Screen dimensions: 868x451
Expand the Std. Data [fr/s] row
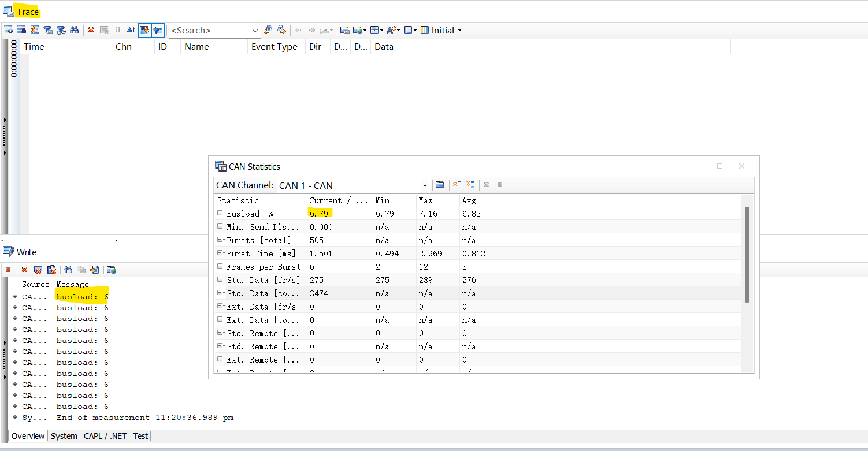220,279
